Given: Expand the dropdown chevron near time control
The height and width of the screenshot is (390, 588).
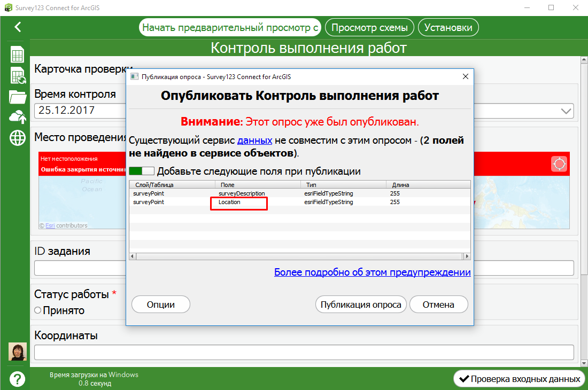Looking at the screenshot, I should click(566, 111).
